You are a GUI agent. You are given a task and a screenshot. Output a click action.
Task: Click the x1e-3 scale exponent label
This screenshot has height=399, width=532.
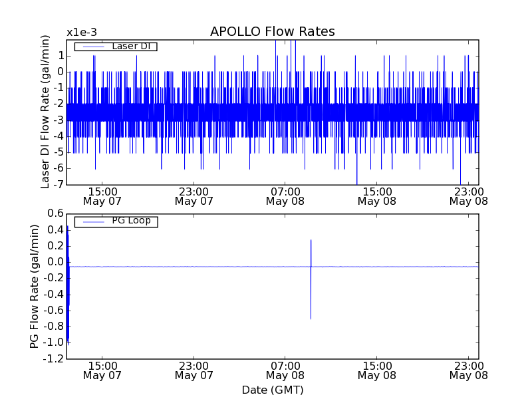pyautogui.click(x=81, y=32)
